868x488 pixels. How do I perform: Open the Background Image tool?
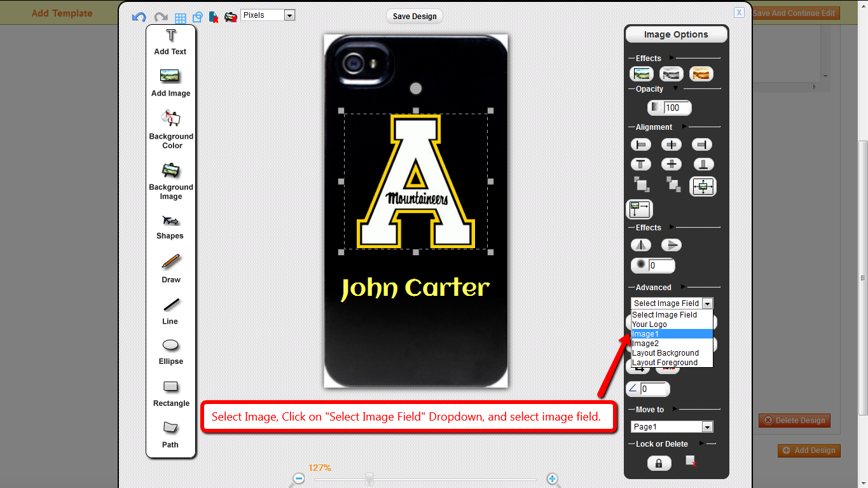(171, 182)
